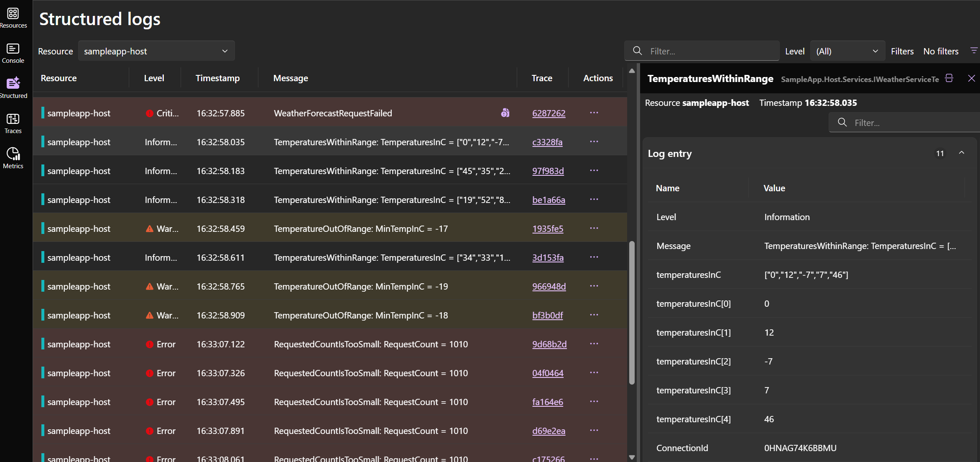This screenshot has height=462, width=980.
Task: Open actions menu for trace 97f983d row
Action: point(594,170)
